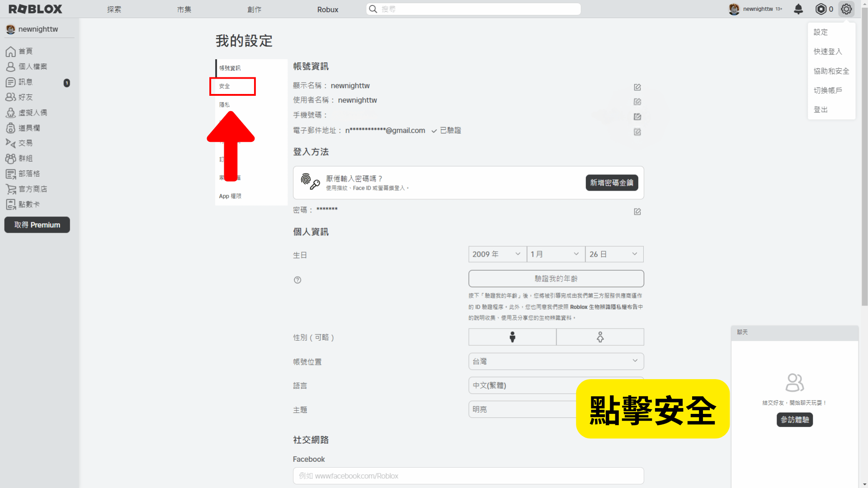This screenshot has width=868, height=488.
Task: Click the 聊天 chat panel header
Action: click(795, 333)
